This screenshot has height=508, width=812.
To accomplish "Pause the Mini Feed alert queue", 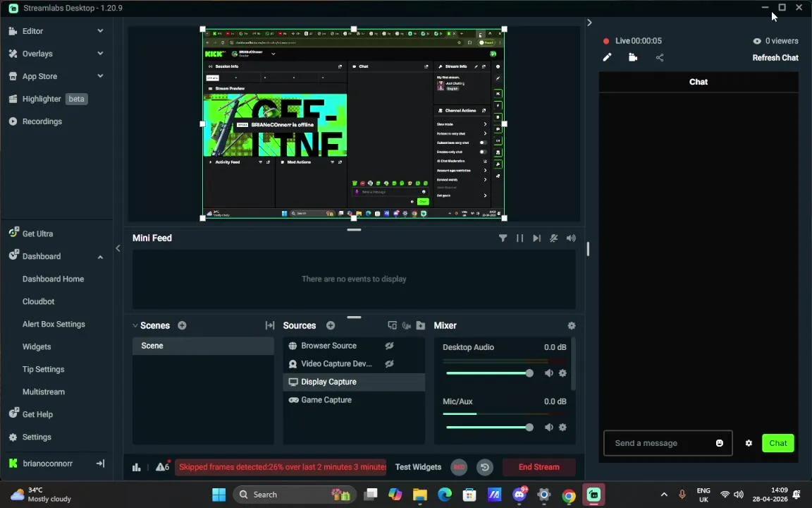I will click(519, 238).
